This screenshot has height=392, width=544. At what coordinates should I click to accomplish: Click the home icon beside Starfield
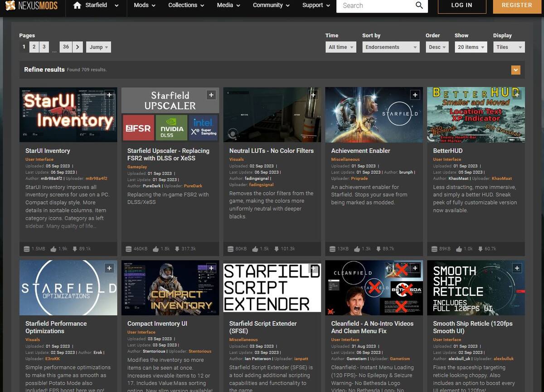[77, 5]
